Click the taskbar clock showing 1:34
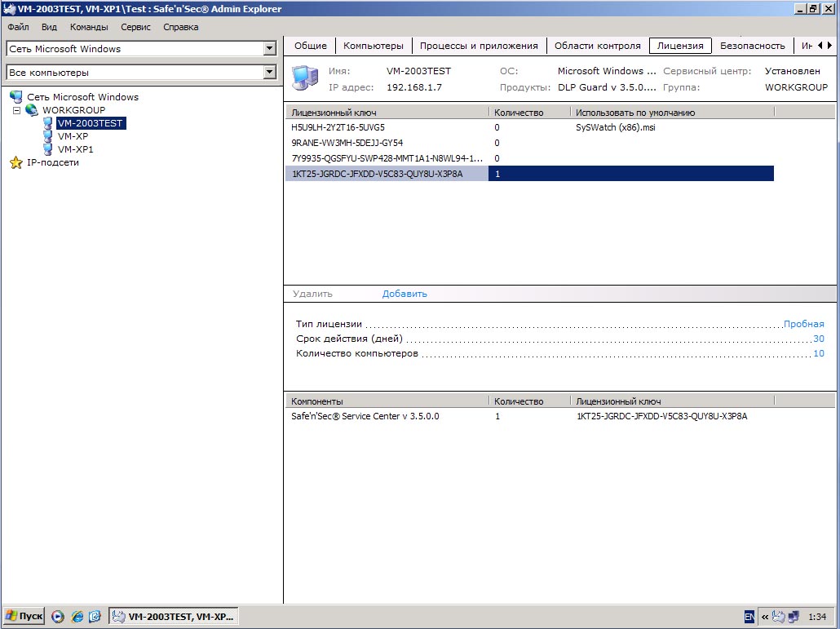The width and height of the screenshot is (840, 629). [817, 617]
